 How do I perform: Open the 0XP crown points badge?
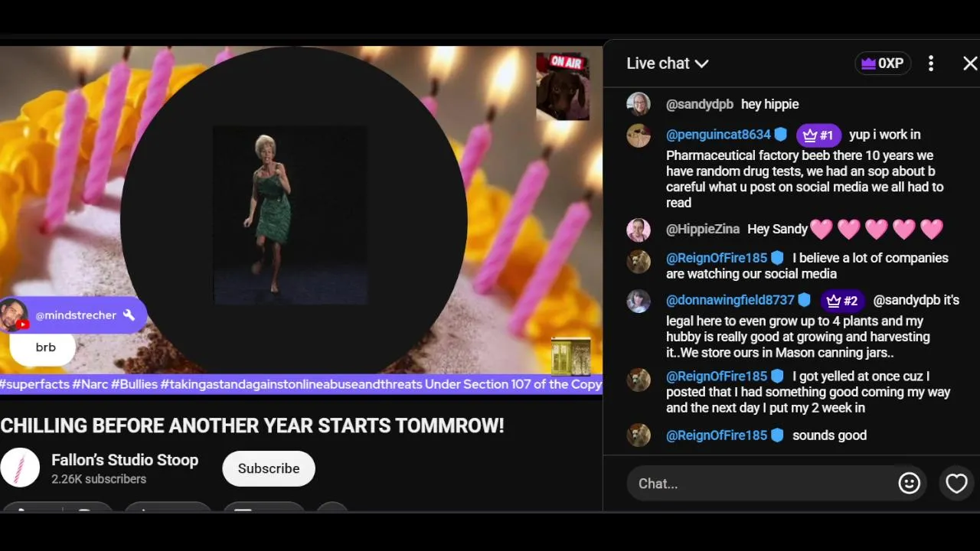[883, 64]
